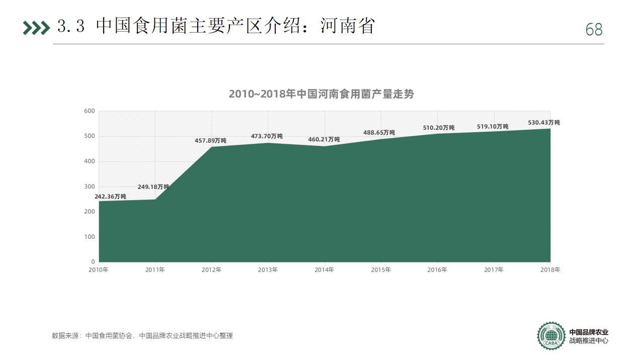Viewport: 644px width, 362px height.
Task: Click x-axis label 2017年
Action: click(x=494, y=270)
